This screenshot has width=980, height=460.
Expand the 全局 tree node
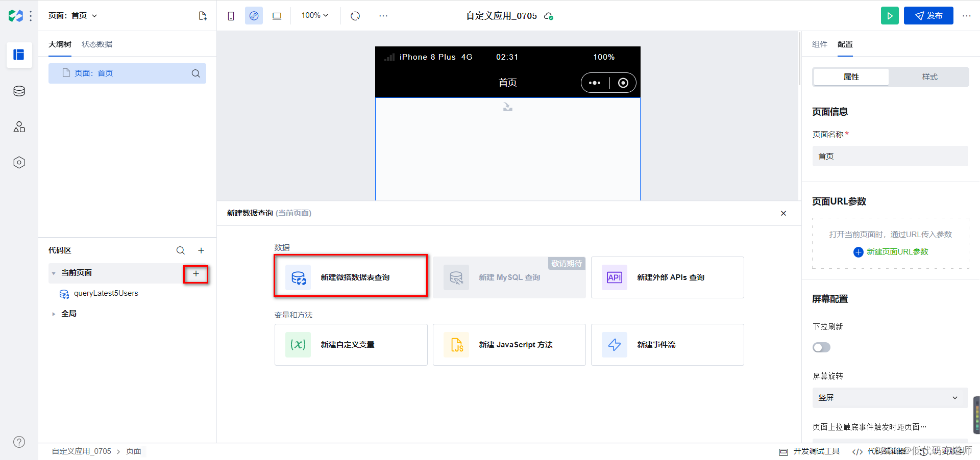[54, 314]
